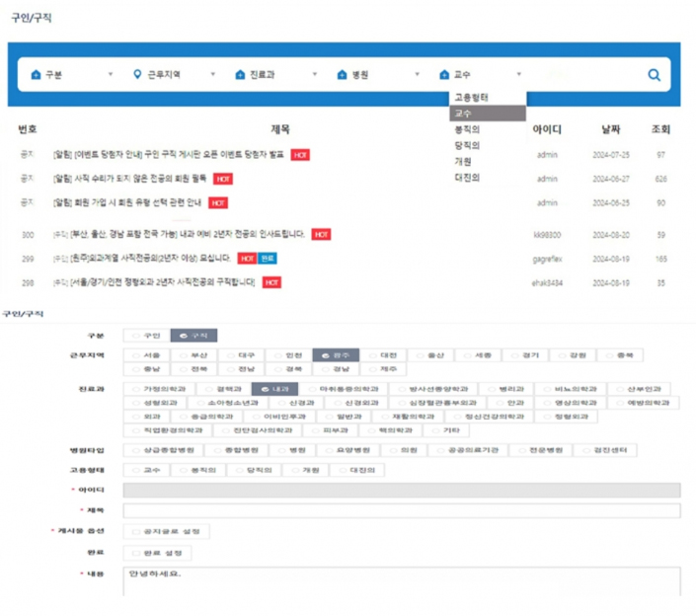Open post 300 about 내과 전공의
The image size is (696, 616).
tap(178, 235)
